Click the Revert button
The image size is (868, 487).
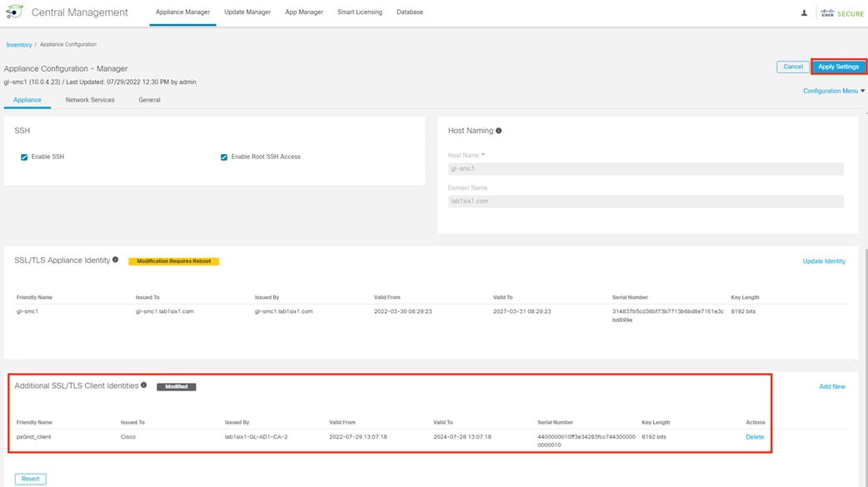coord(31,479)
